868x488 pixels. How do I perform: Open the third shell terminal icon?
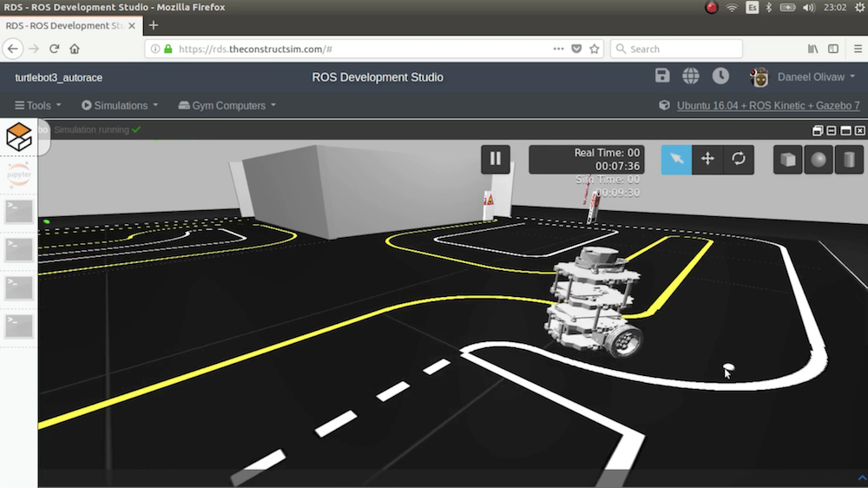[19, 288]
